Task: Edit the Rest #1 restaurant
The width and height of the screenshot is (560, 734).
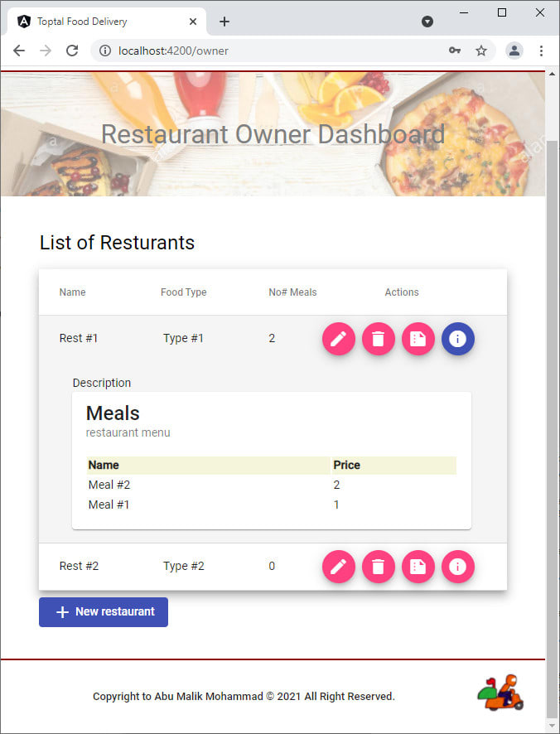Action: tap(338, 339)
